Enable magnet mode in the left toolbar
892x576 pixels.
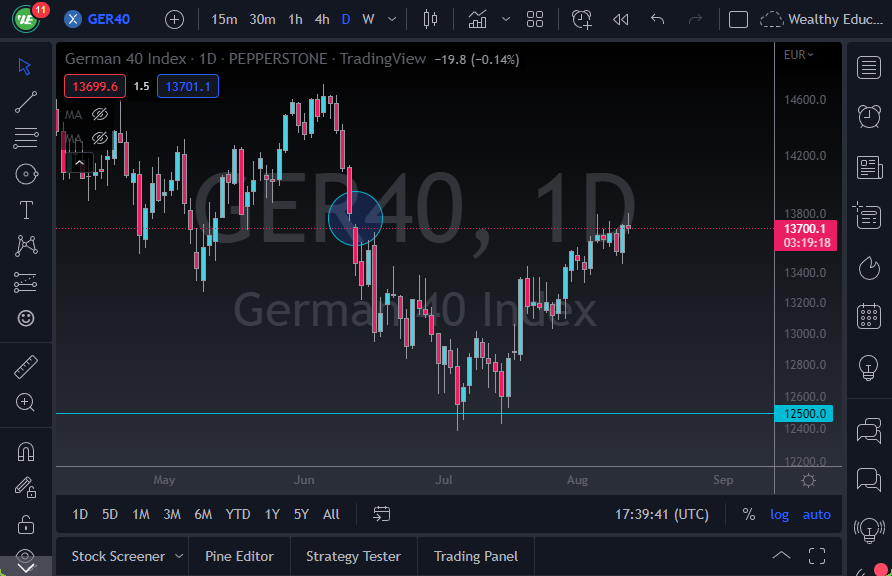[x=26, y=451]
